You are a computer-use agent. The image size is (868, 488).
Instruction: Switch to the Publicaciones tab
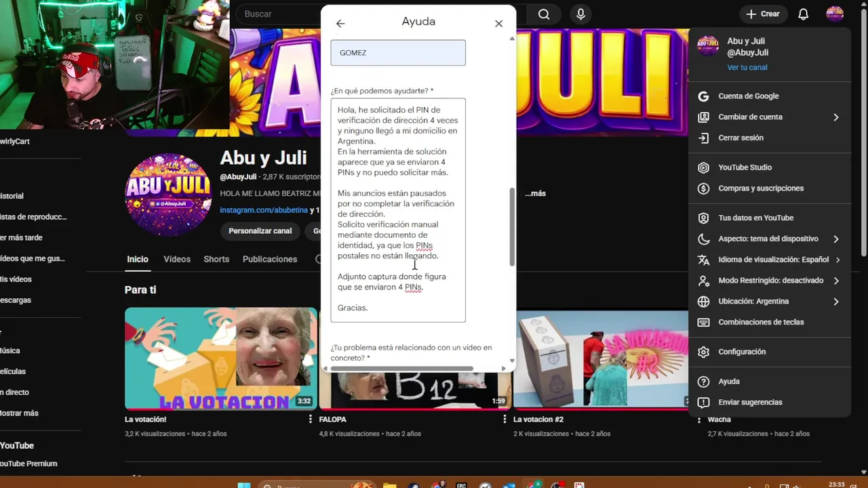270,260
